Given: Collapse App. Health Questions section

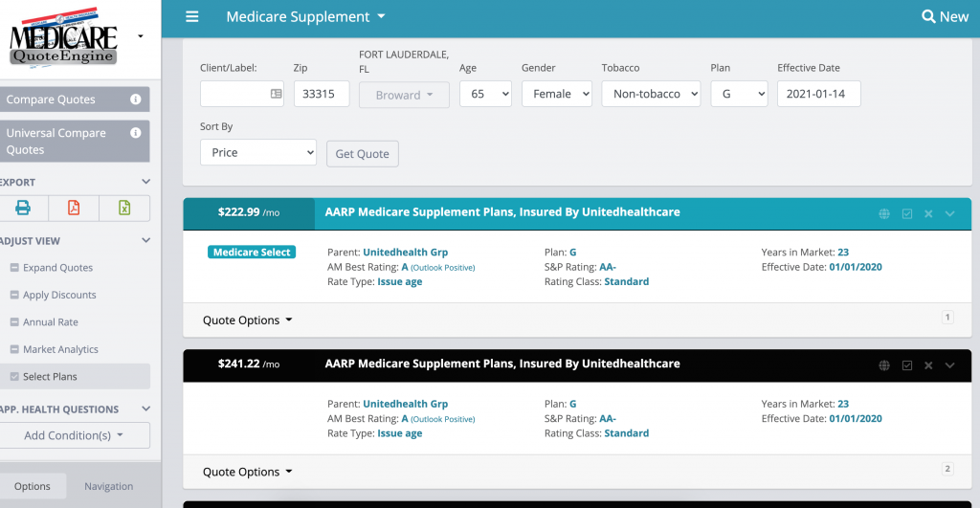Looking at the screenshot, I should pyautogui.click(x=145, y=409).
